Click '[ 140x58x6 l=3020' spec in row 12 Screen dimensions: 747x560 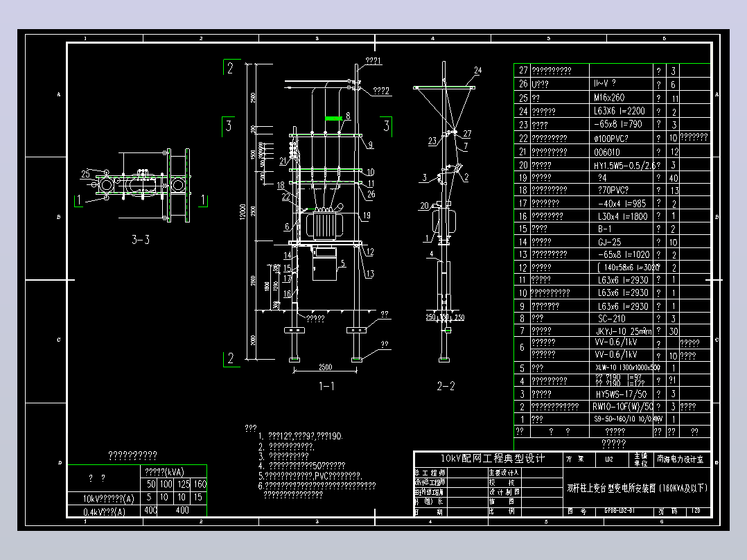click(x=627, y=268)
